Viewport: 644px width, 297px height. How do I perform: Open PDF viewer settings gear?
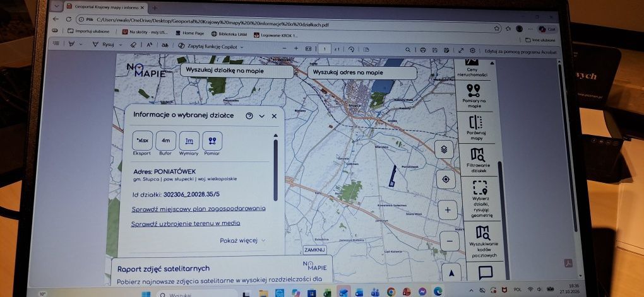pos(473,50)
